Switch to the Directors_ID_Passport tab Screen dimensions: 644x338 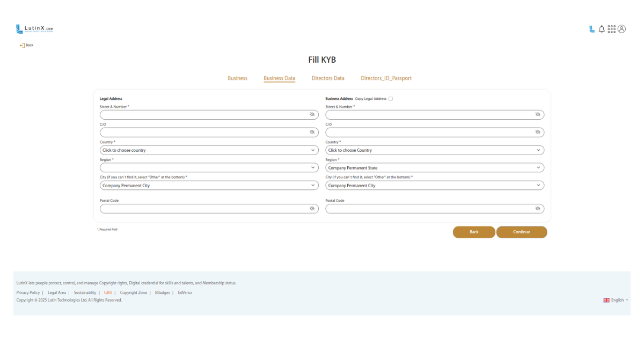[386, 78]
